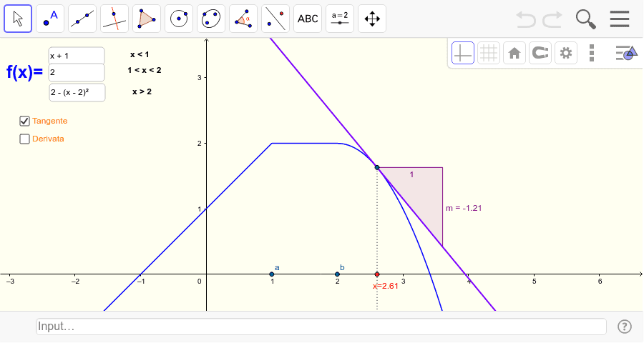Select point b on the x-axis
Screen dimensions: 644x343
pos(337,274)
